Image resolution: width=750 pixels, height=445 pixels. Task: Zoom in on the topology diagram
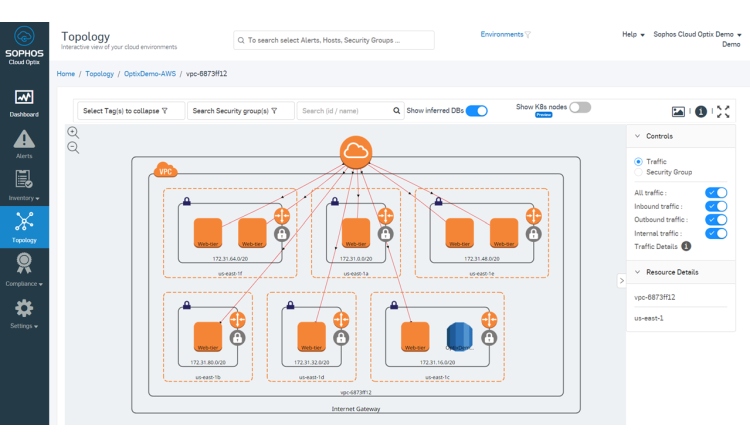tap(73, 132)
